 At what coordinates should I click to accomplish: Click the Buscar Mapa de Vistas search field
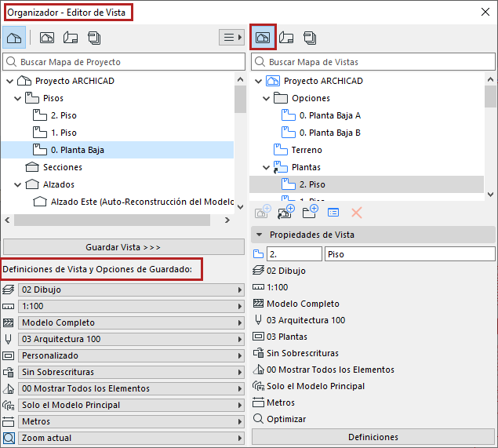click(373, 62)
